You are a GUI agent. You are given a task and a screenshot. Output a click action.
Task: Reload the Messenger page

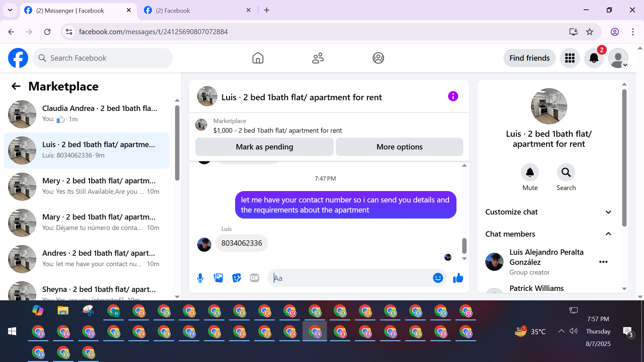tap(47, 32)
